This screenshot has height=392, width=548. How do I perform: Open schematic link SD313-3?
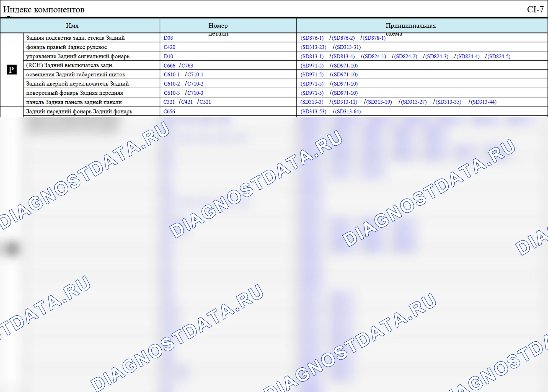pos(312,102)
